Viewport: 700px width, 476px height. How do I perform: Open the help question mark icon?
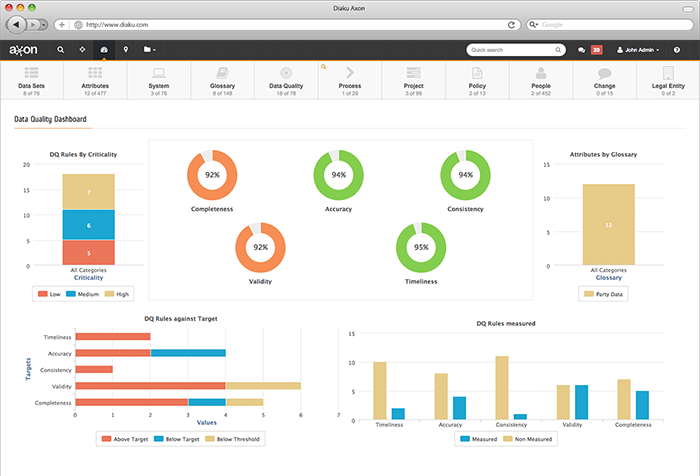click(x=677, y=49)
